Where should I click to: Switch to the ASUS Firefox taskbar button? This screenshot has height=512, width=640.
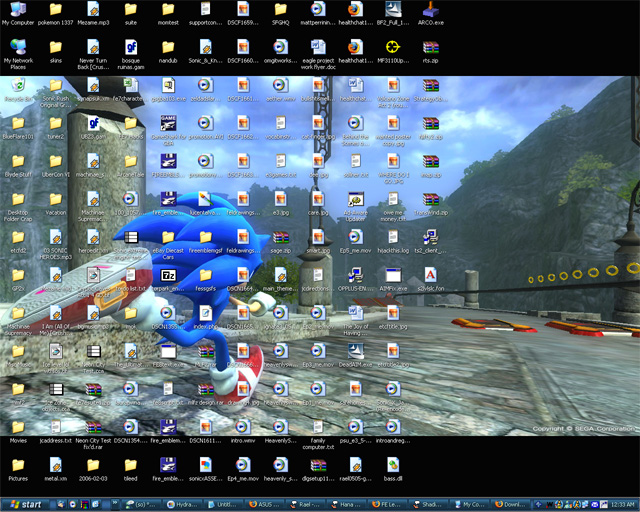(x=265, y=504)
